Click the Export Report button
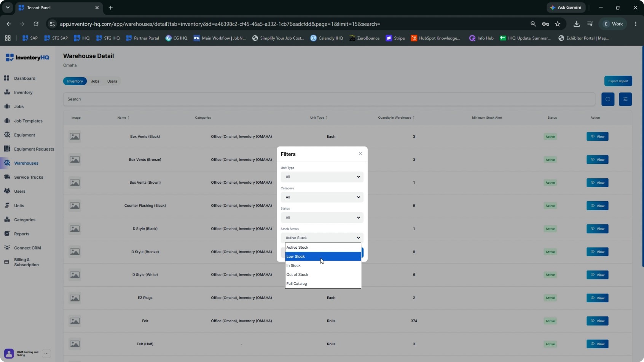Viewport: 644px width, 362px height. (618, 81)
